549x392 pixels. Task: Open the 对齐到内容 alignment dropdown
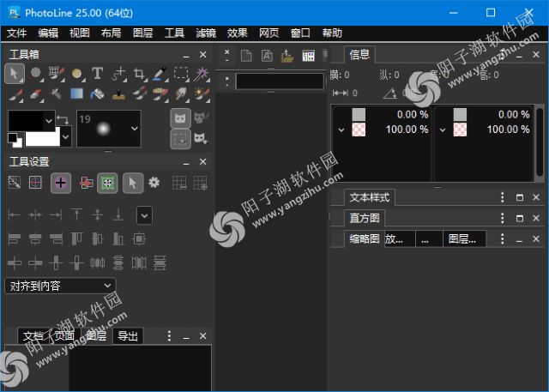(x=60, y=286)
